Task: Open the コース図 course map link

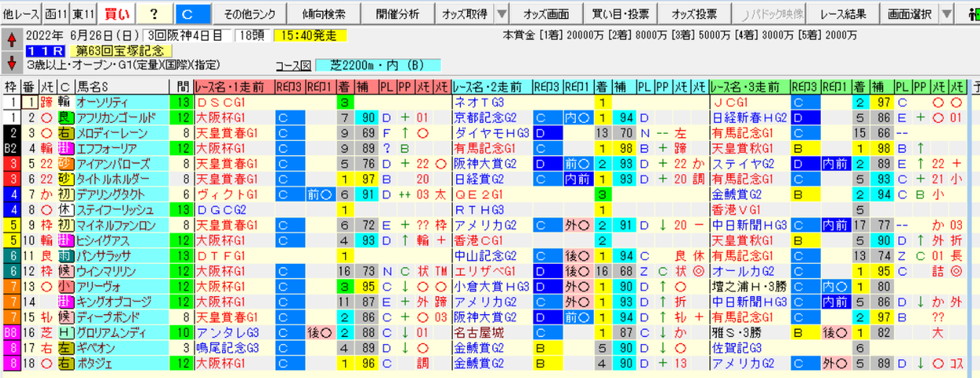Action: click(x=294, y=65)
